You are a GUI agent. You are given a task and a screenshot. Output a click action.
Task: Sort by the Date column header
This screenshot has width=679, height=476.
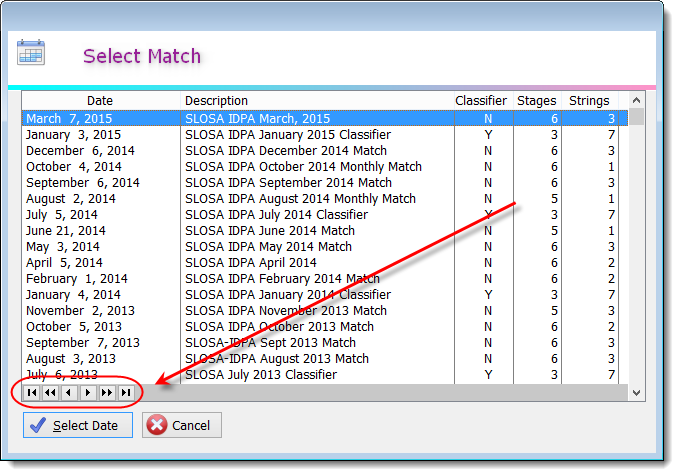coord(100,101)
